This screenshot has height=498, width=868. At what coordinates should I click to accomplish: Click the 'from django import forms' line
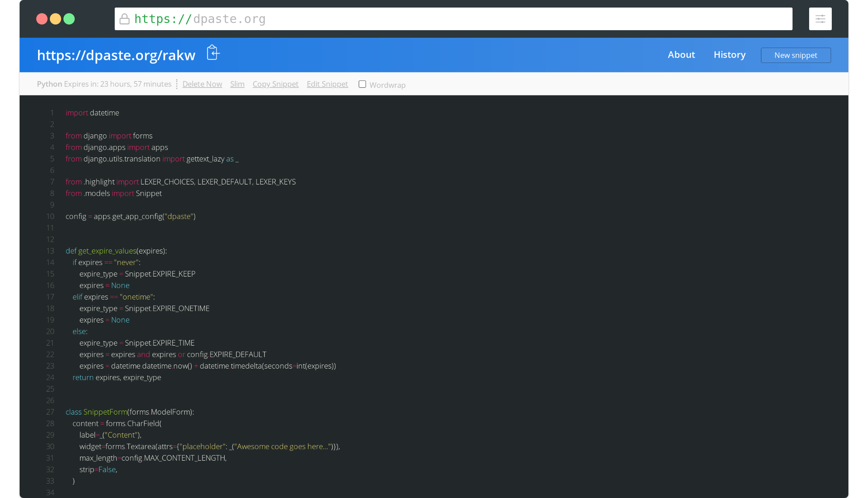point(109,136)
